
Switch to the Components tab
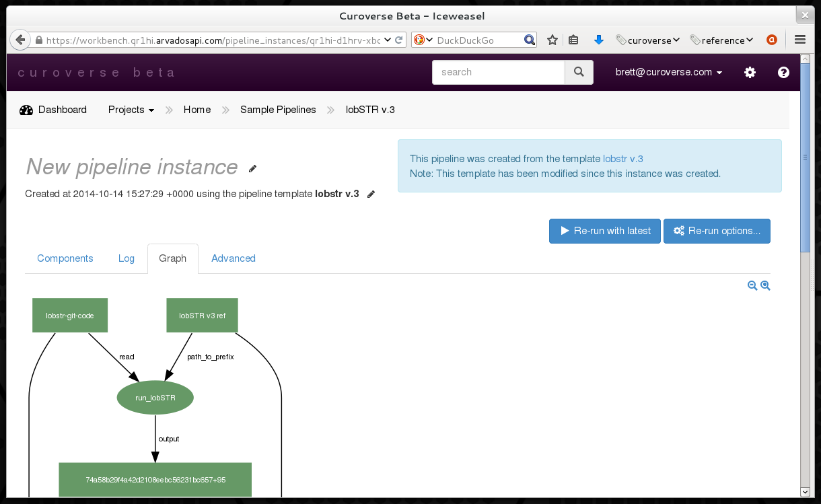pyautogui.click(x=65, y=258)
